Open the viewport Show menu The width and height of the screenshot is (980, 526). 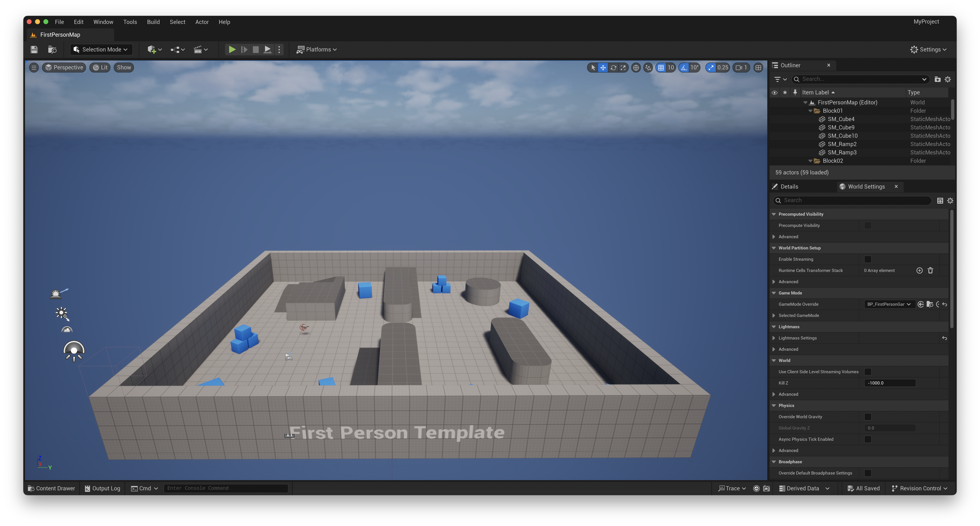(x=124, y=68)
